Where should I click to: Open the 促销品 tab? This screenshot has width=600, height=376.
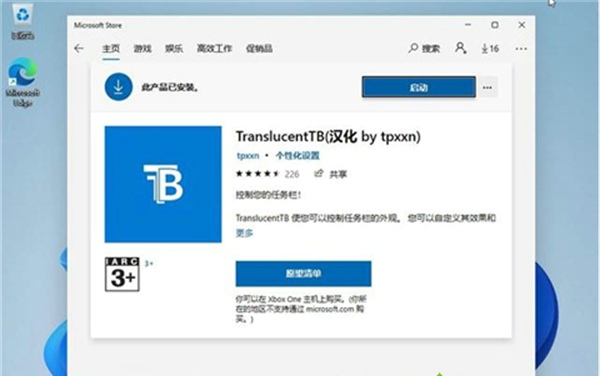[x=259, y=49]
